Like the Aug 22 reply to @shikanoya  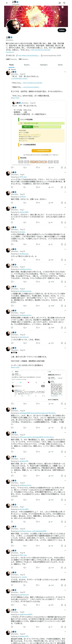coord(37,260)
